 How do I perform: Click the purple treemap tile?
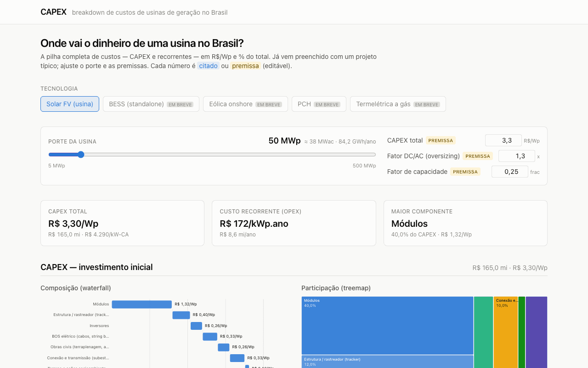point(537,332)
